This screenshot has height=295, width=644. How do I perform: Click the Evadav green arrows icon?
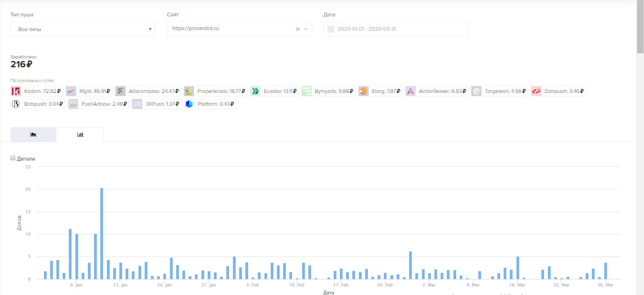point(255,91)
